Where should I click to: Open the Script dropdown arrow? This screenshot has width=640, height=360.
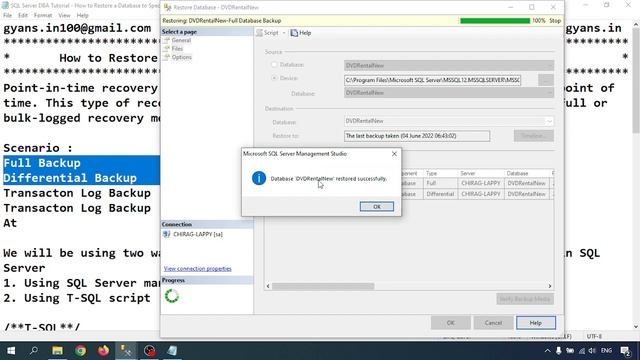click(284, 33)
